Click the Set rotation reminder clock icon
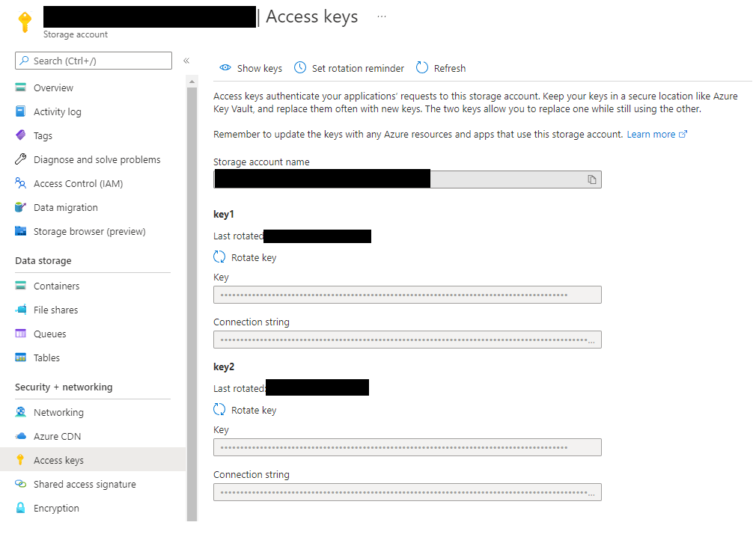This screenshot has width=756, height=540. (x=300, y=68)
